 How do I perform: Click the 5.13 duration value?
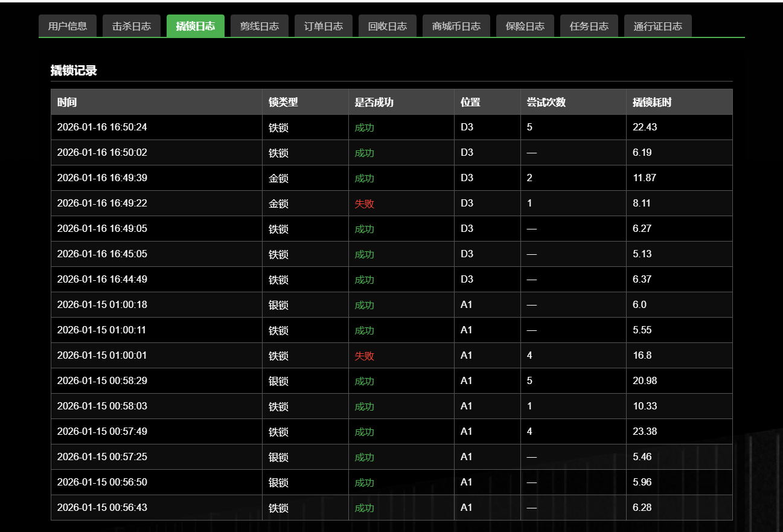[x=642, y=254]
